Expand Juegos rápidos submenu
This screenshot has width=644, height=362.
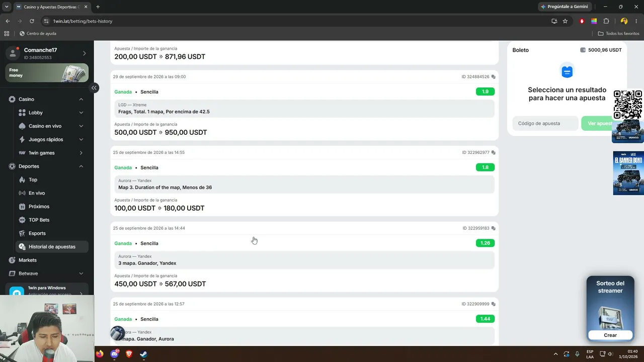point(81,139)
